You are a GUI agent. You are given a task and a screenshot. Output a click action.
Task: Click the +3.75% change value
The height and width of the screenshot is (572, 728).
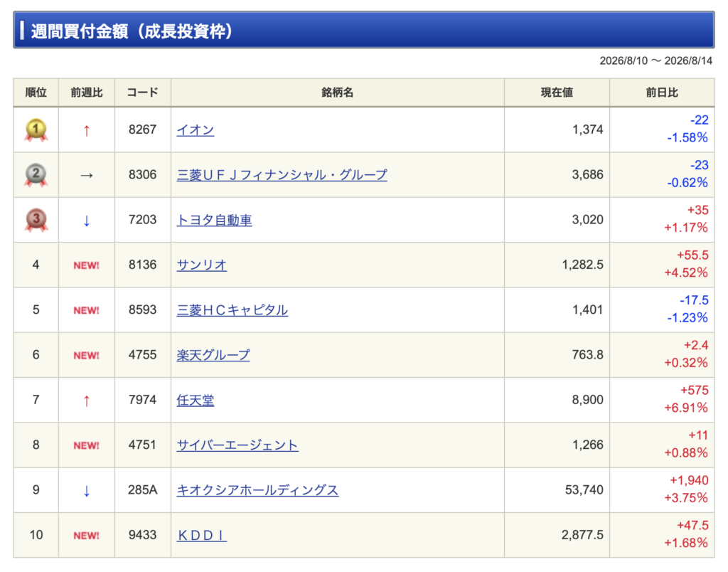pyautogui.click(x=686, y=499)
